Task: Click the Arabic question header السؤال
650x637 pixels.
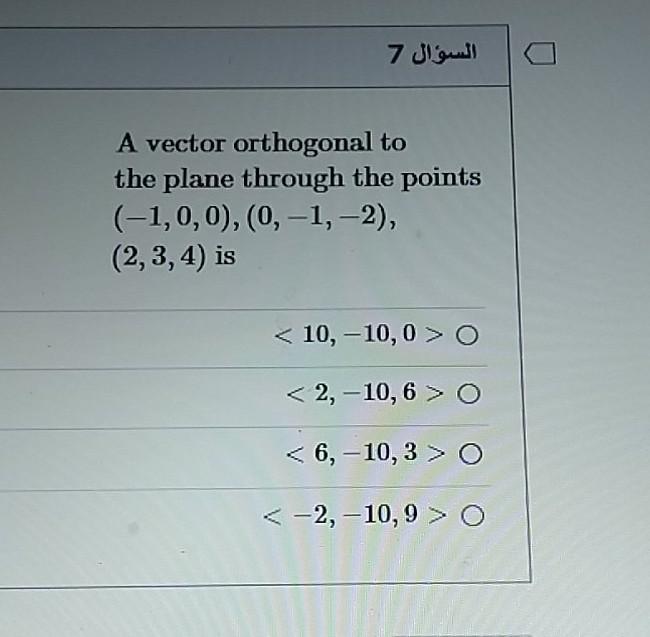Action: (443, 54)
